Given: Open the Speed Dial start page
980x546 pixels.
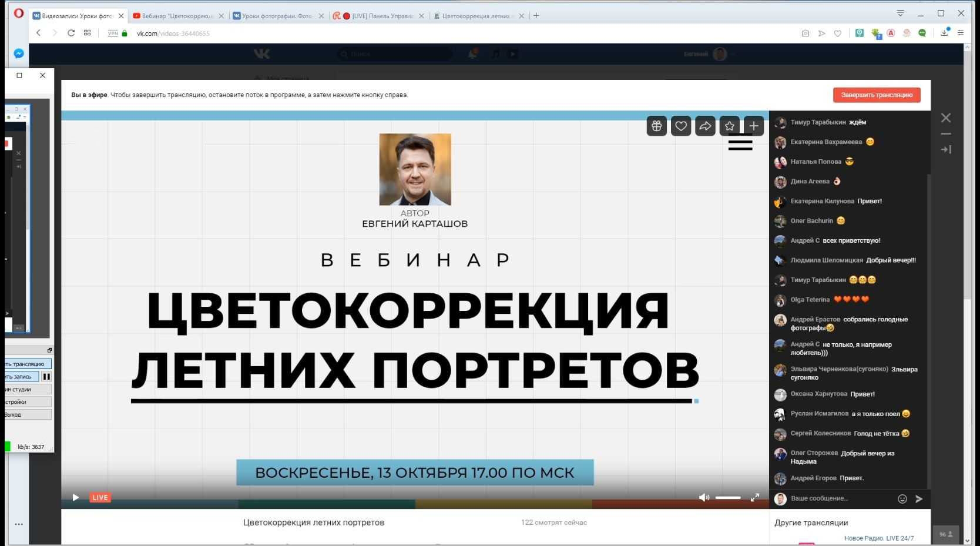Looking at the screenshot, I should 88,33.
